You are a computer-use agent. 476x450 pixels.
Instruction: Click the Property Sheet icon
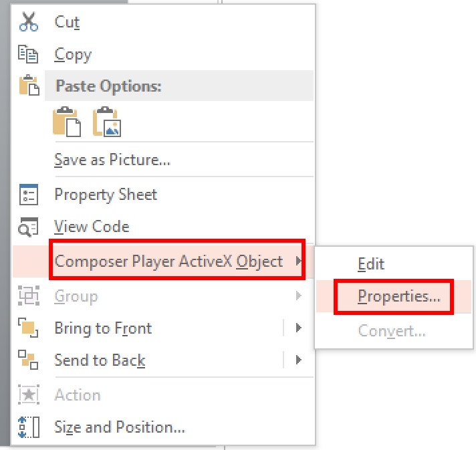tap(29, 195)
